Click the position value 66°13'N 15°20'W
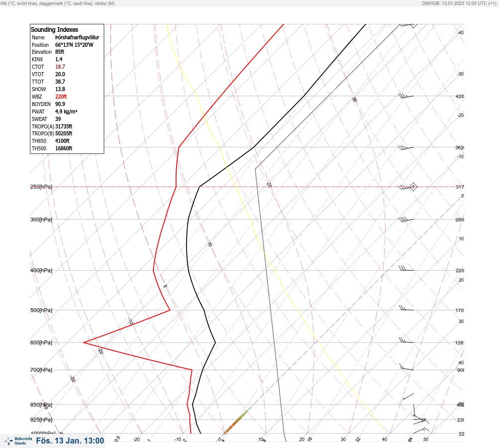Image resolution: width=499 pixels, height=448 pixels. point(74,45)
